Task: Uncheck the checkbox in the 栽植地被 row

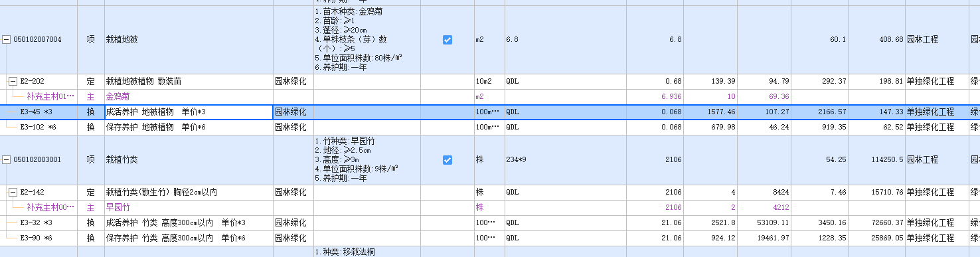Action: [448, 40]
